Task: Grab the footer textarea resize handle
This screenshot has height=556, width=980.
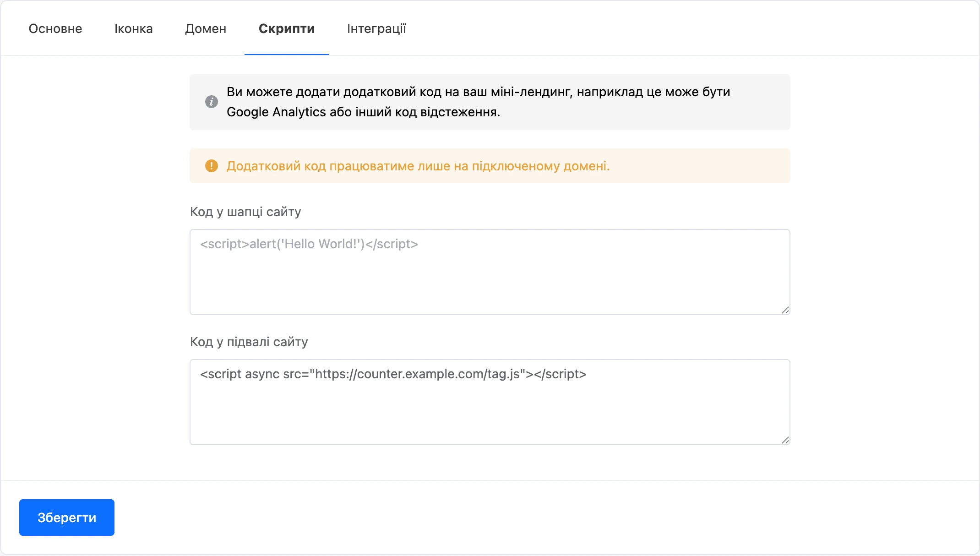Action: (785, 440)
